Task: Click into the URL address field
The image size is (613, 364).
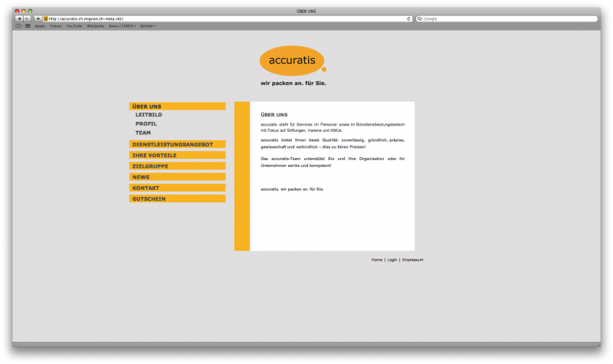Action: click(x=226, y=18)
